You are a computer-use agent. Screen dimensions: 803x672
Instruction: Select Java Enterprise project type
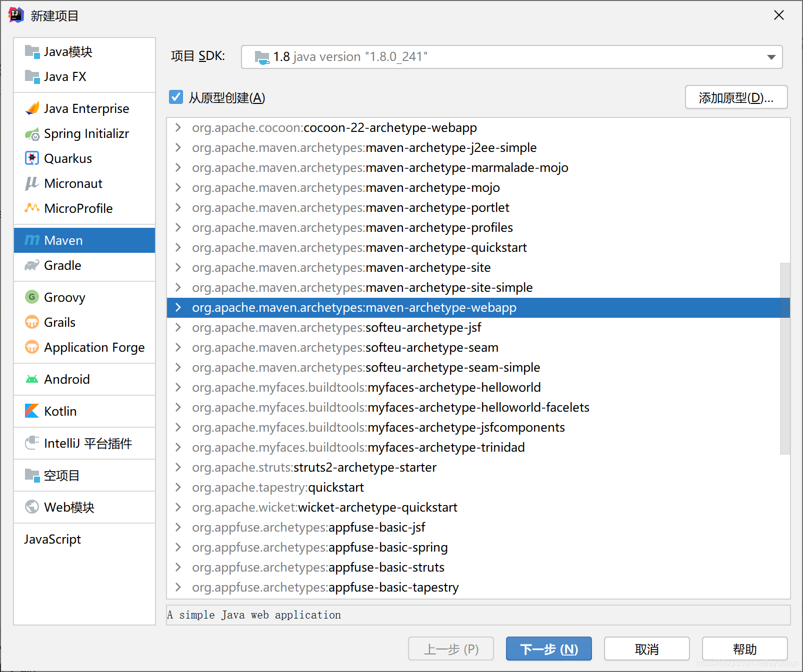tap(84, 108)
